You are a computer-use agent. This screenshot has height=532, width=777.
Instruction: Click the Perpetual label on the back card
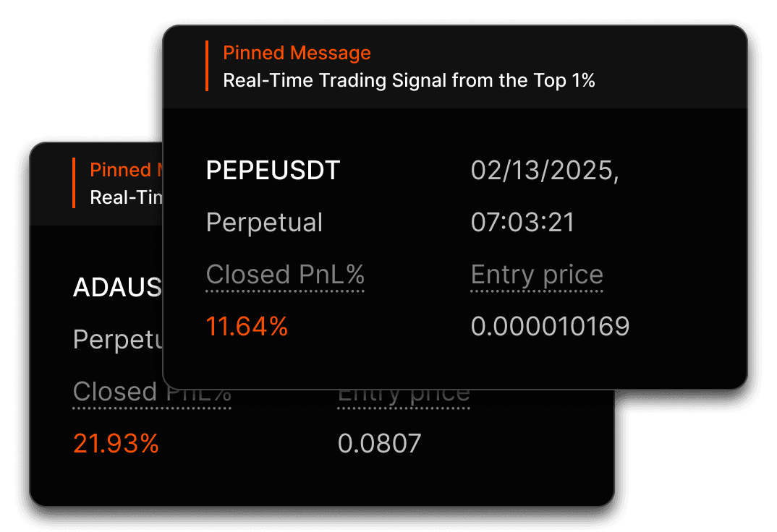(x=117, y=340)
